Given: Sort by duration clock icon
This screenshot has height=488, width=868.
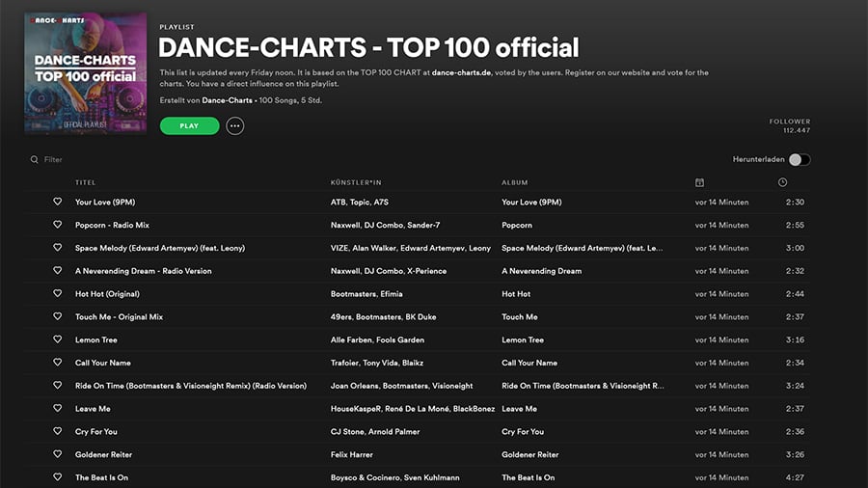Looking at the screenshot, I should 782,182.
